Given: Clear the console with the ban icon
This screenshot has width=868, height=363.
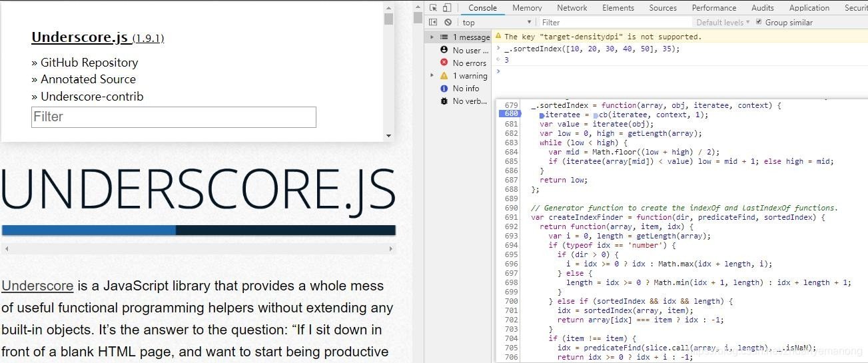Looking at the screenshot, I should coord(448,23).
